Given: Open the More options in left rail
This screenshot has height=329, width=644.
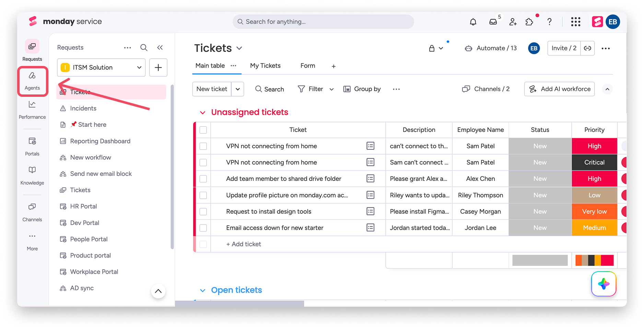Looking at the screenshot, I should (32, 242).
